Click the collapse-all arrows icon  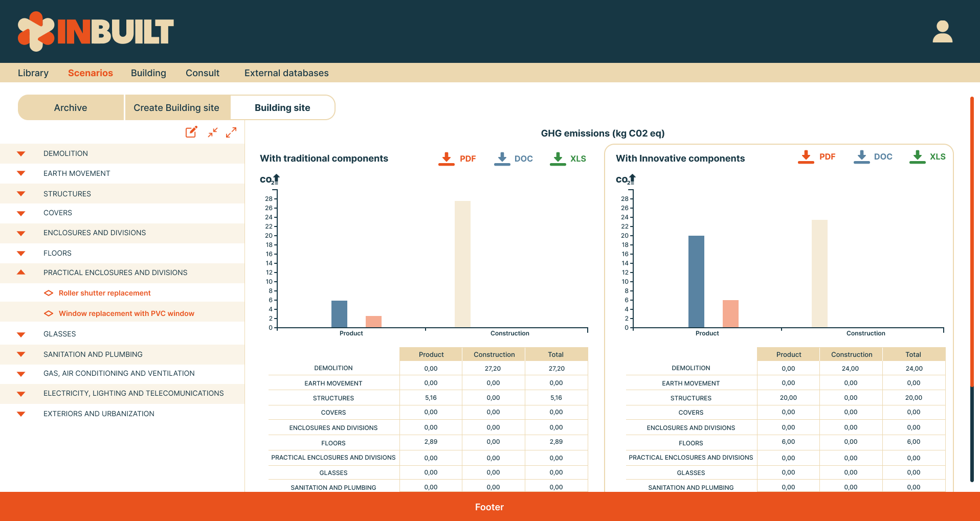pyautogui.click(x=213, y=132)
